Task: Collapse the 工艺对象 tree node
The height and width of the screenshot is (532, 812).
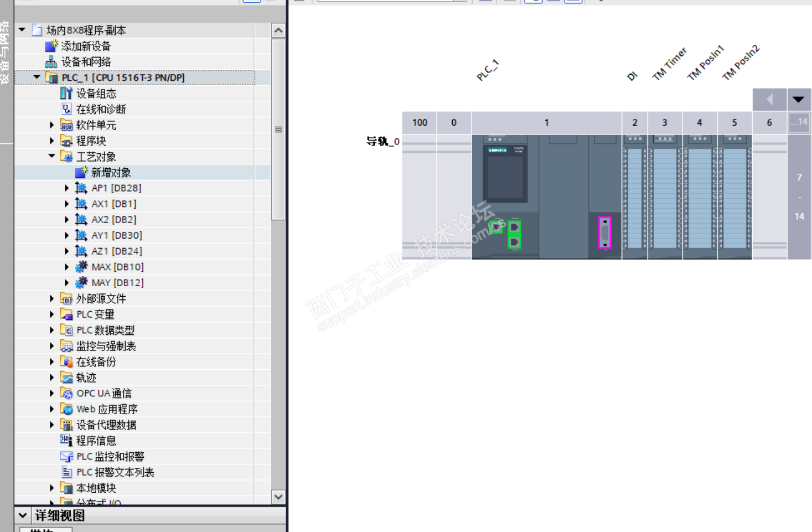Action: (52, 156)
